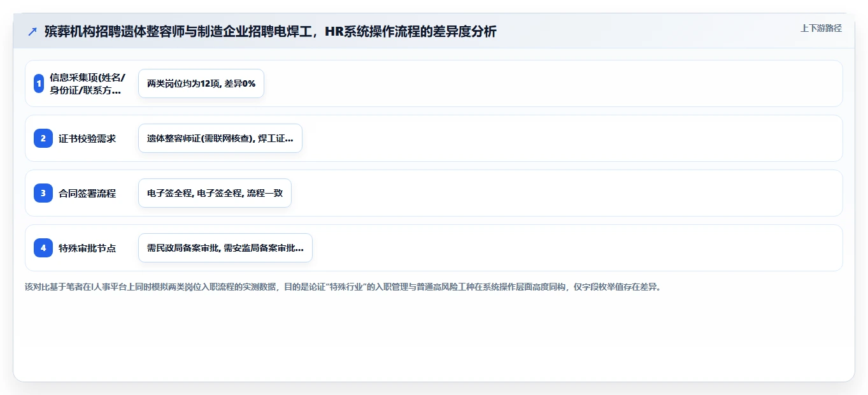Open the 需民政局备案审批 detail box

point(225,248)
